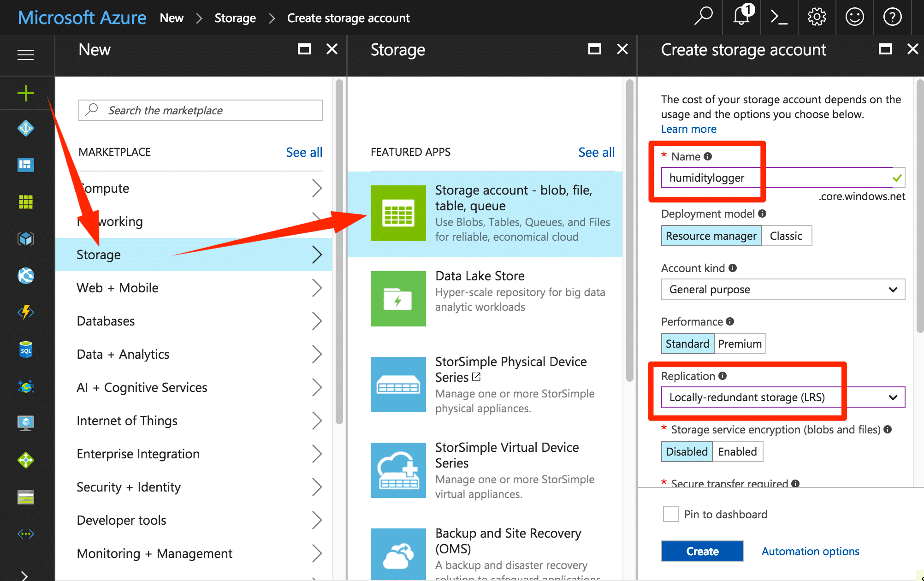Open the help question mark icon
Viewport: 924px width, 581px height.
point(892,17)
